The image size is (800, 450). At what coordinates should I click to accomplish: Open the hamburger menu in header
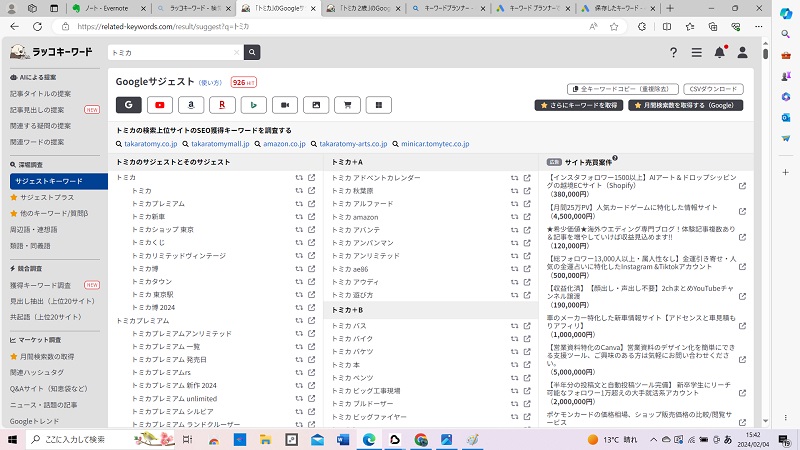[696, 52]
